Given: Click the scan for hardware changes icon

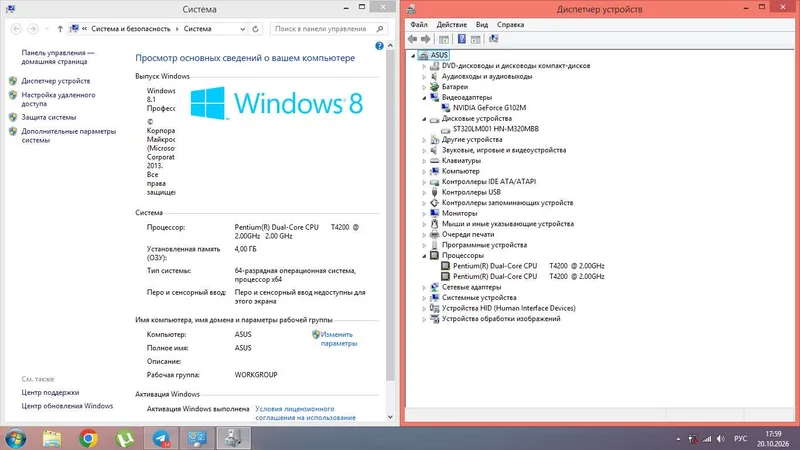Looking at the screenshot, I should tap(493, 39).
